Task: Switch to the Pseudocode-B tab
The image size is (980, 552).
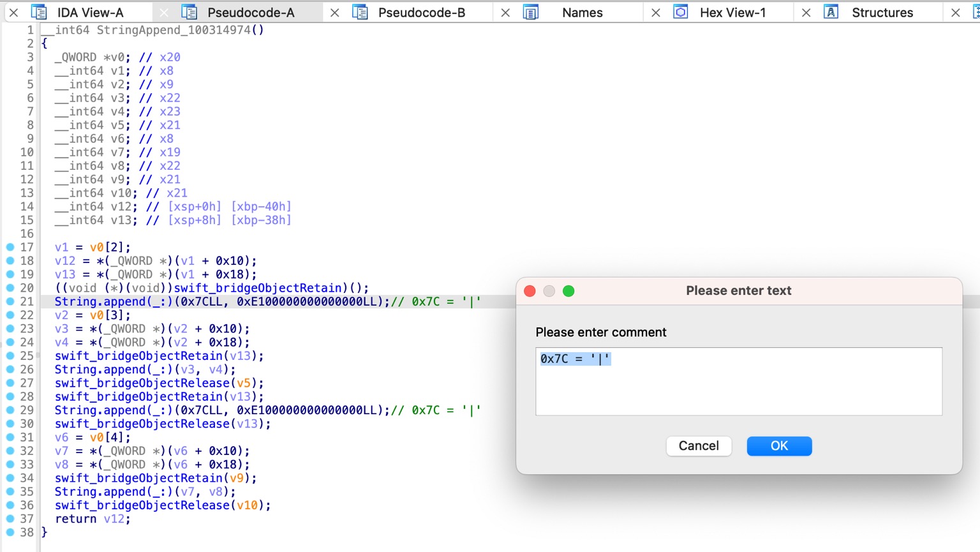Action: 422,13
